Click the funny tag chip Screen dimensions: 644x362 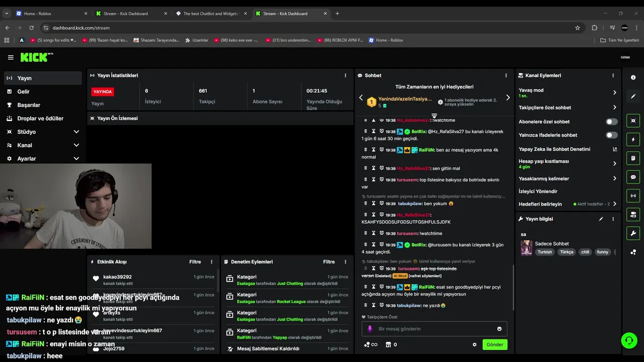(x=602, y=252)
